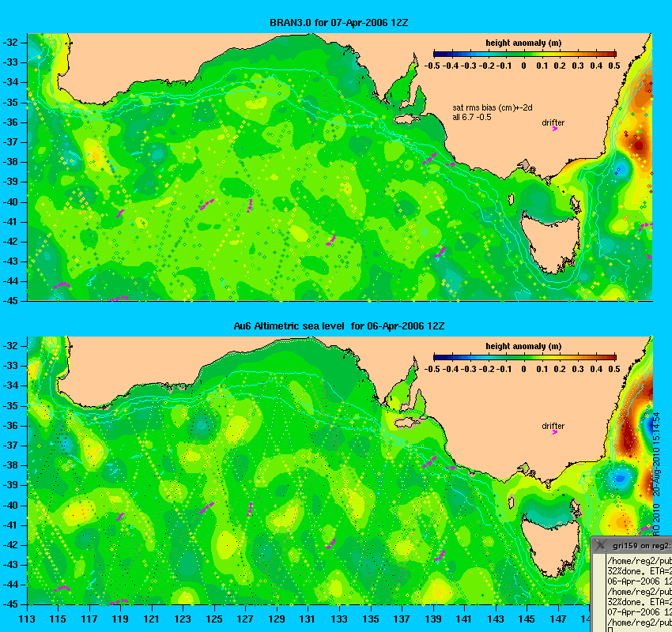
Task: Click the 'all 6.7 -0.5' statistics text
Action: [x=472, y=117]
